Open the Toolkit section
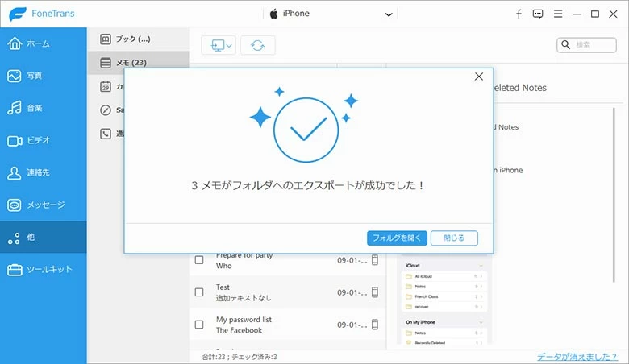This screenshot has height=364, width=629. coord(43,269)
